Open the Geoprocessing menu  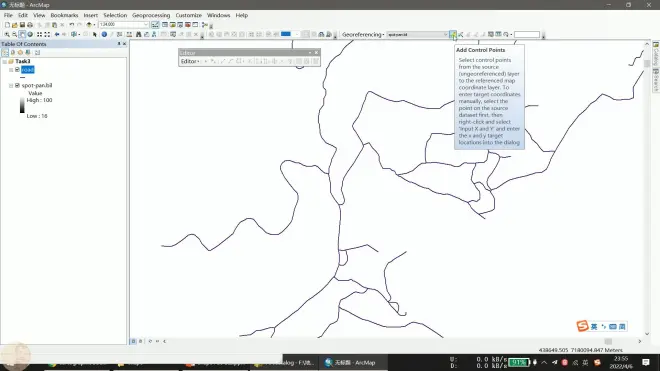click(x=151, y=15)
